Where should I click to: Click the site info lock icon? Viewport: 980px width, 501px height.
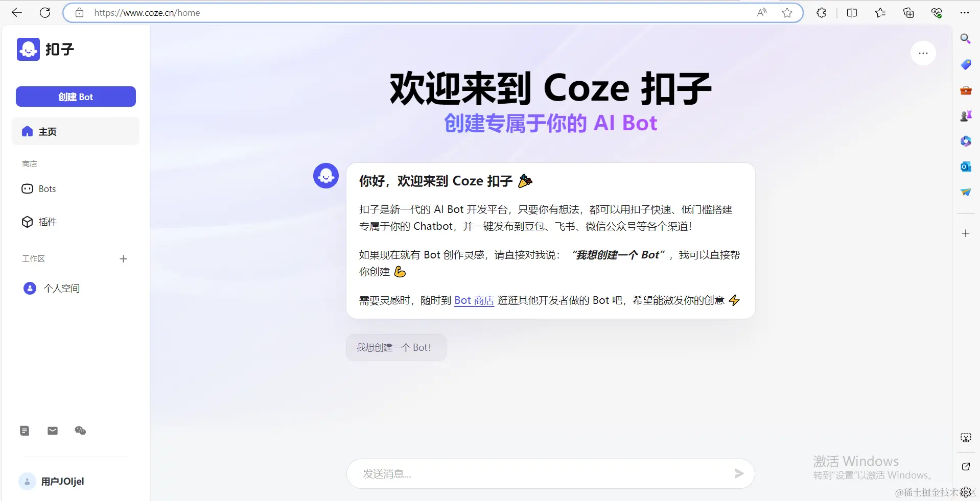(80, 13)
